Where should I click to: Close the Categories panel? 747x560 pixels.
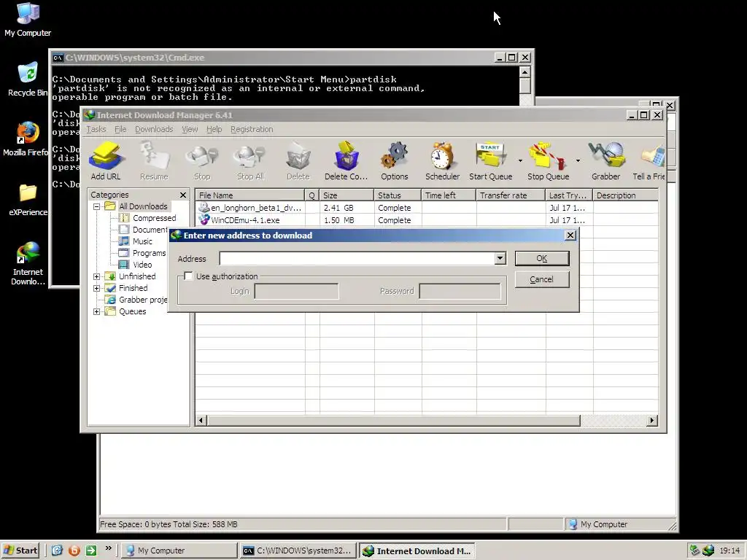tap(183, 195)
